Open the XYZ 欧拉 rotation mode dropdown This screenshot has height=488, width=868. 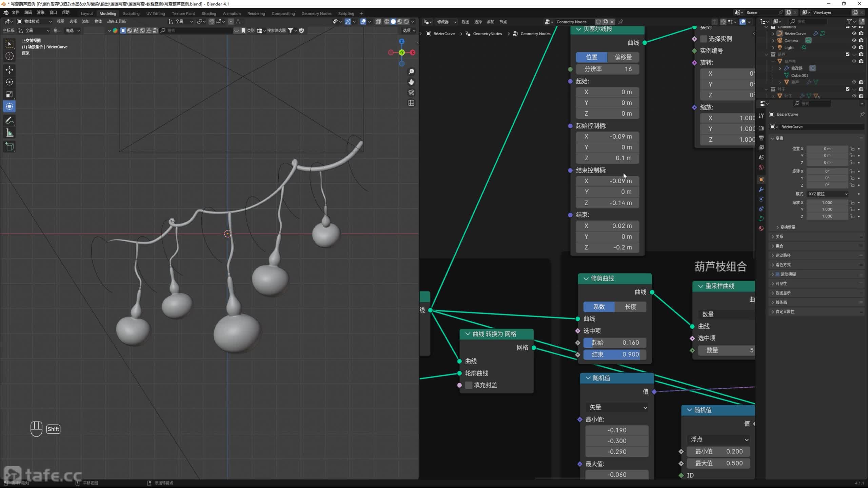(827, 194)
